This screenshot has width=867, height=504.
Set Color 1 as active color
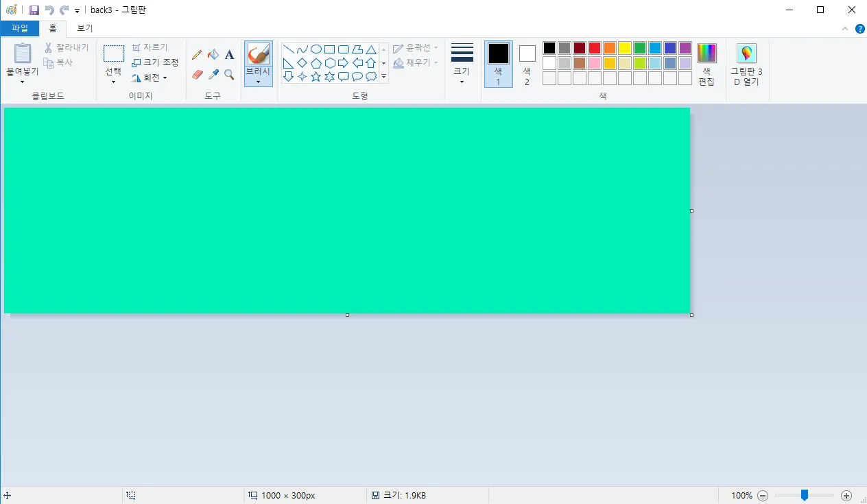point(498,62)
